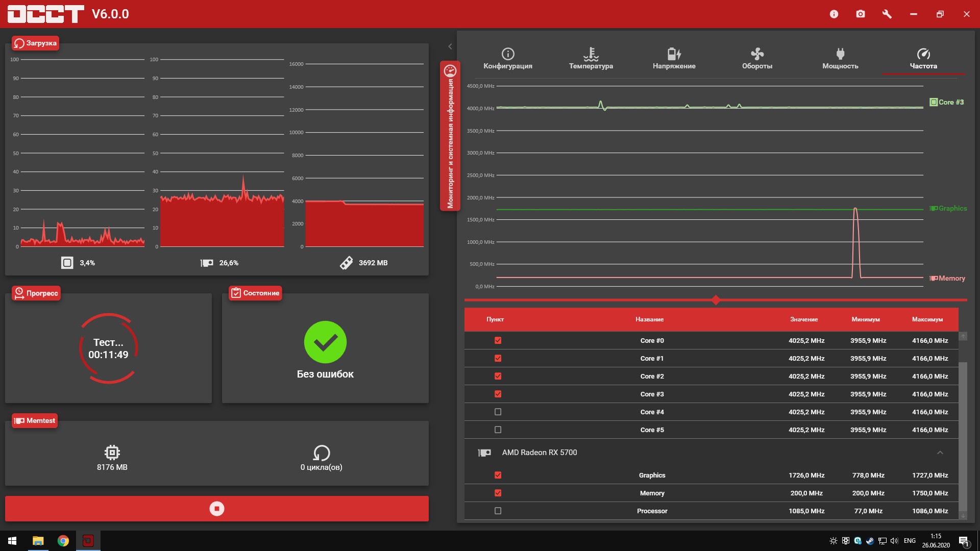This screenshot has height=551, width=980.
Task: Open the info icon in title bar
Action: coord(834,14)
